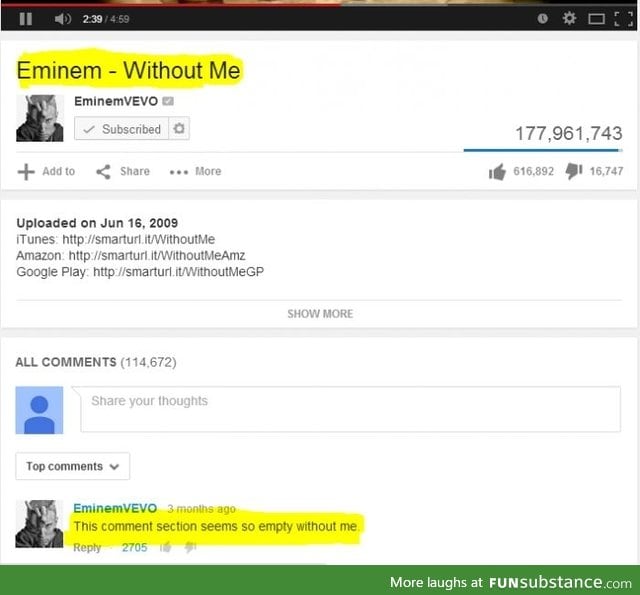Image resolution: width=640 pixels, height=595 pixels.
Task: Open EminemVEVO channel avatar beside Subscribed button
Action: tap(40, 118)
